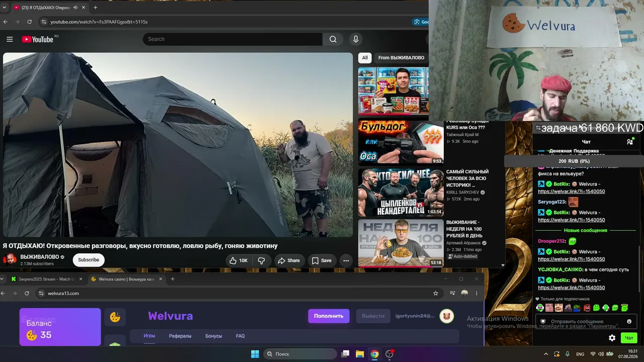Click the youtube.com address bar URL

(99, 22)
